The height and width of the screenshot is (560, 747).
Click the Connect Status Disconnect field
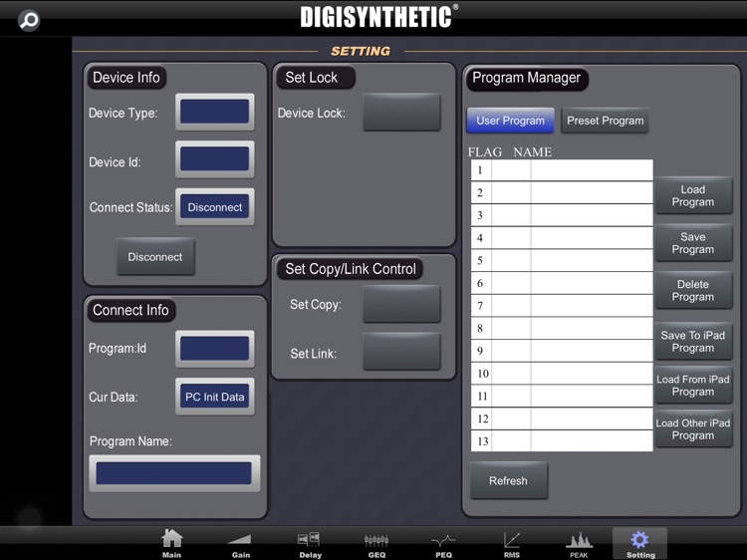tap(215, 207)
